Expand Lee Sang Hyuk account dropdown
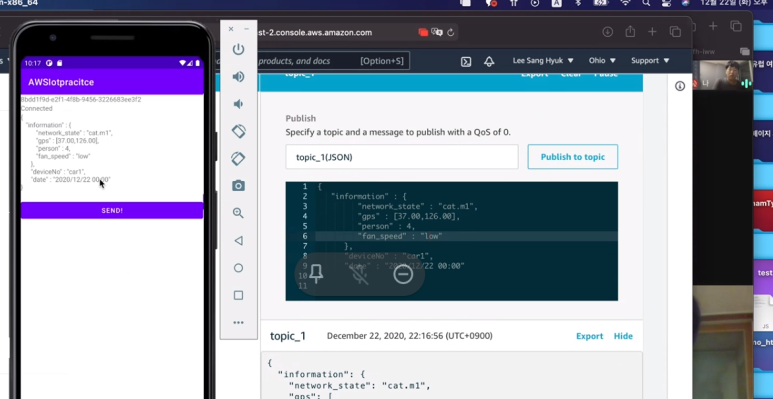Screen dimensions: 773x399 click(543, 61)
